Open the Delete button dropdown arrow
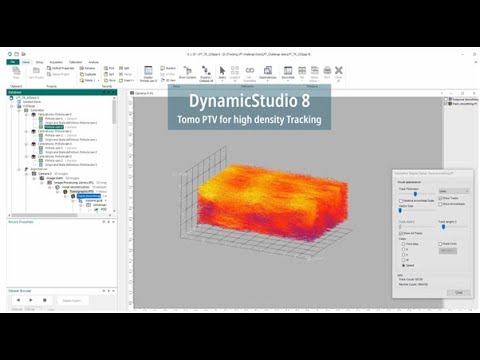480x360 pixels. pyautogui.click(x=98, y=81)
